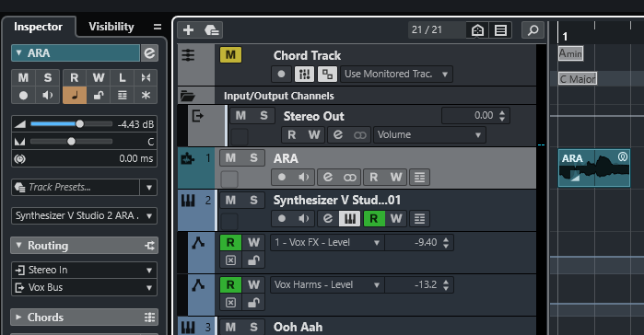
Task: Expand the Chords inspector section
Action: pyautogui.click(x=18, y=318)
